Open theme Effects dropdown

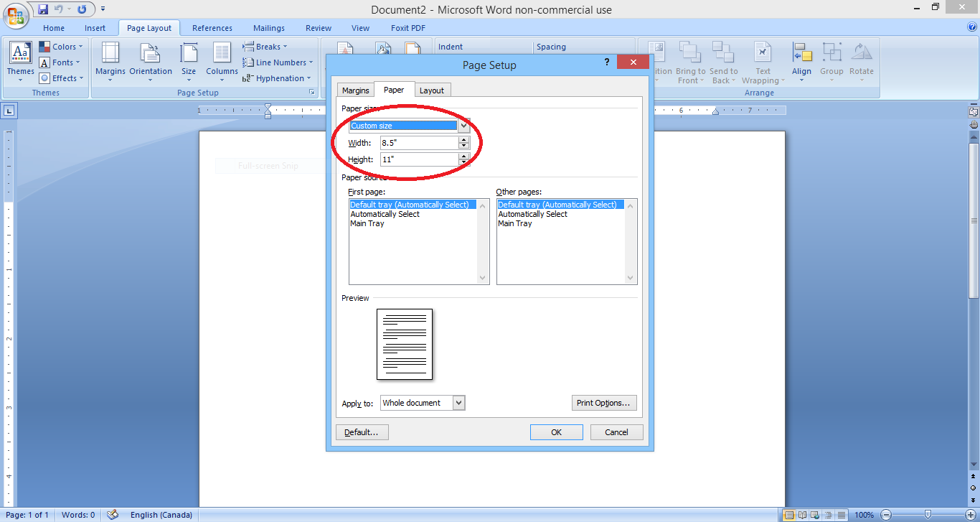point(62,78)
